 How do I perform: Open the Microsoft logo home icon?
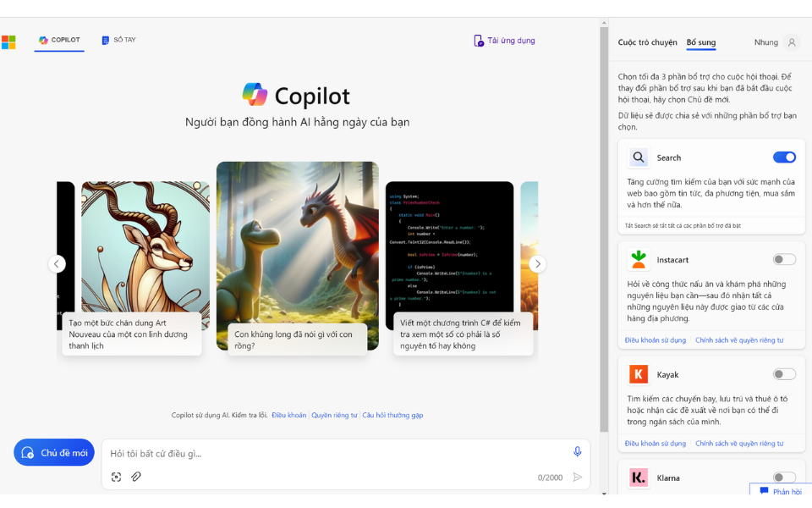click(x=8, y=41)
